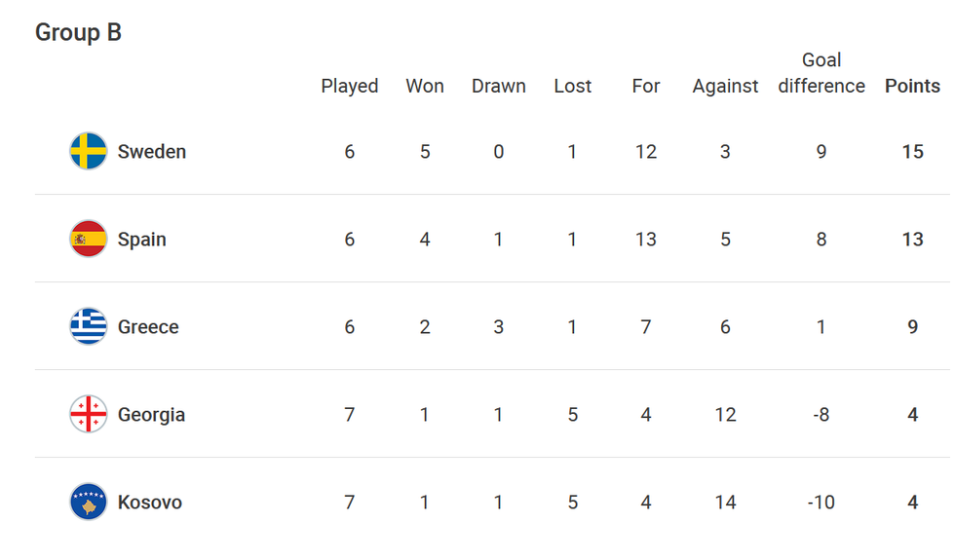Click the Goal difference column header
Screen dimensions: 955x560
click(x=821, y=73)
